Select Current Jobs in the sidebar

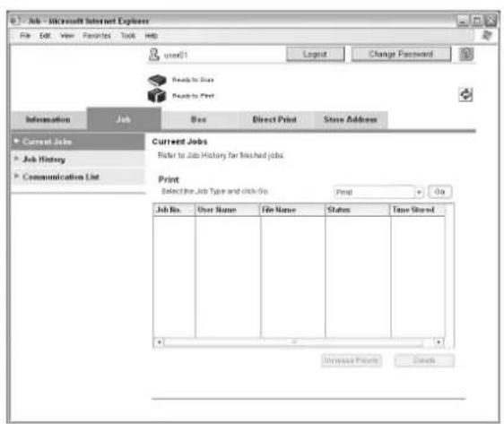78,142
